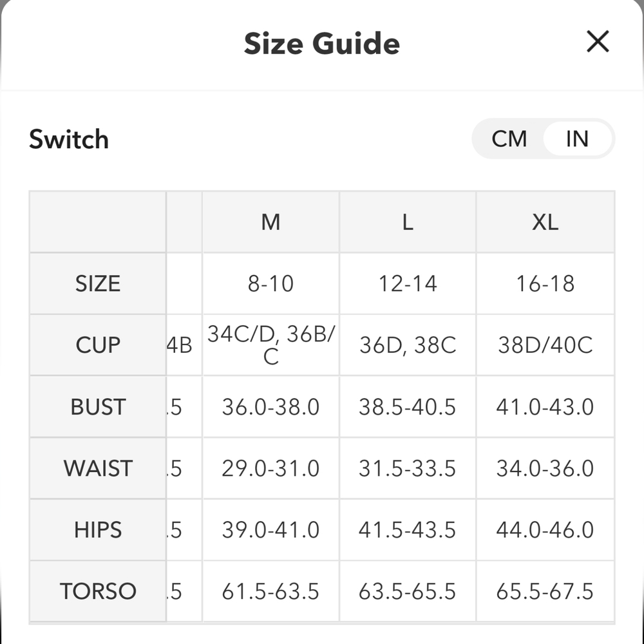
Task: Click the Size Guide title
Action: click(321, 44)
